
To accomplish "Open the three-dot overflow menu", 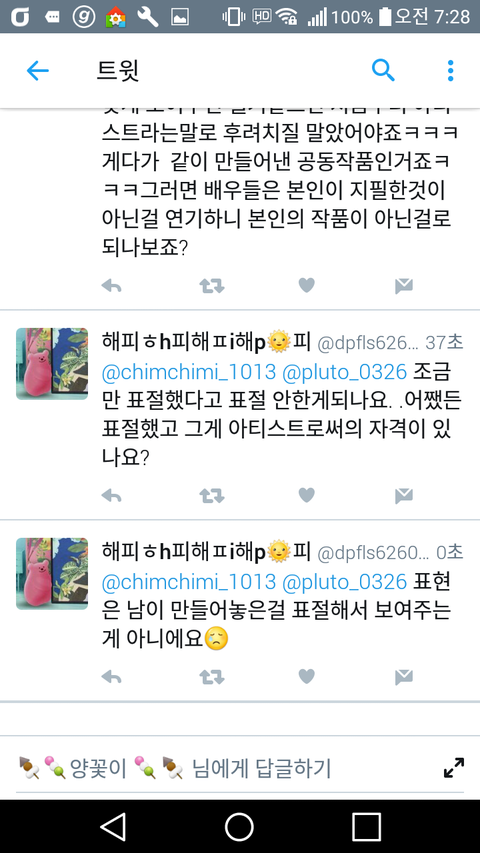I will pyautogui.click(x=450, y=71).
